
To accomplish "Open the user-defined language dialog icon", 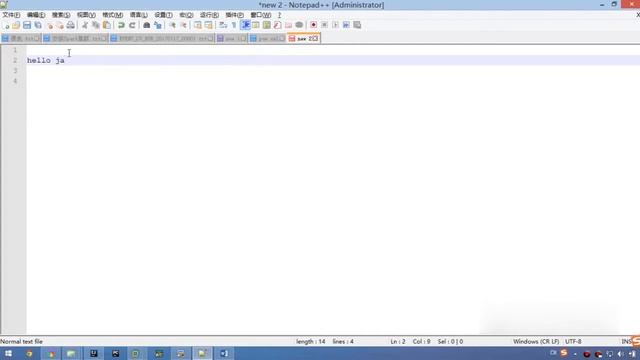I will click(x=256, y=25).
